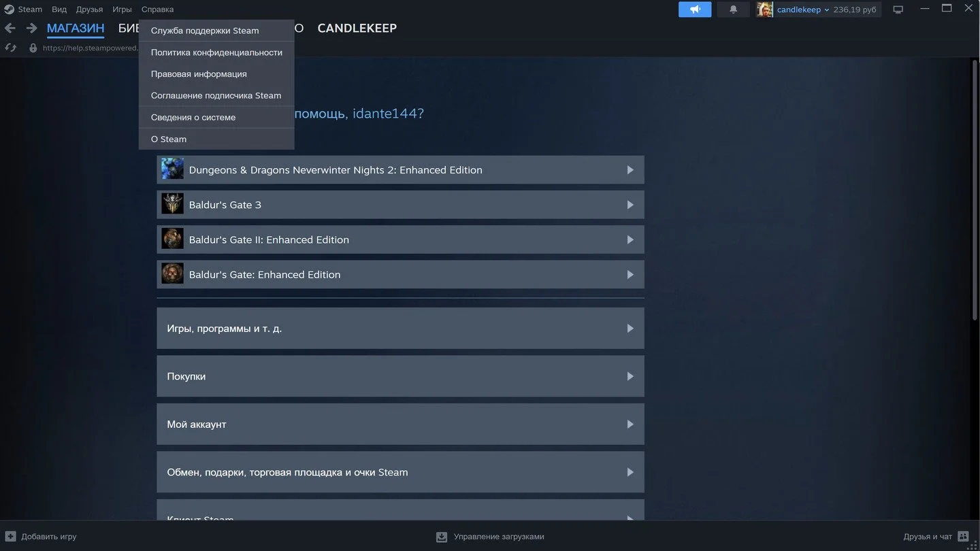Open Друзья и чат

[x=936, y=537]
